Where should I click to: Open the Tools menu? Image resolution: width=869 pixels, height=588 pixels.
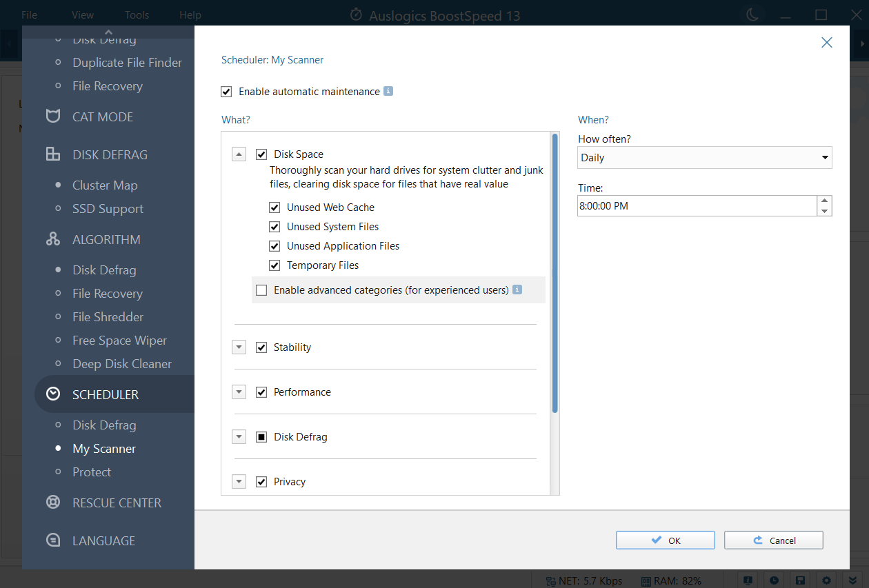click(136, 14)
